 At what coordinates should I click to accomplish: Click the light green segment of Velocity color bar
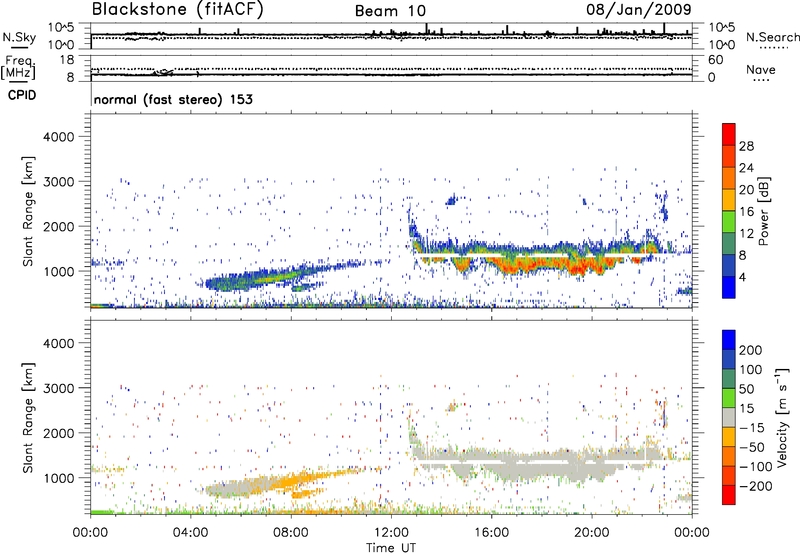tap(729, 398)
